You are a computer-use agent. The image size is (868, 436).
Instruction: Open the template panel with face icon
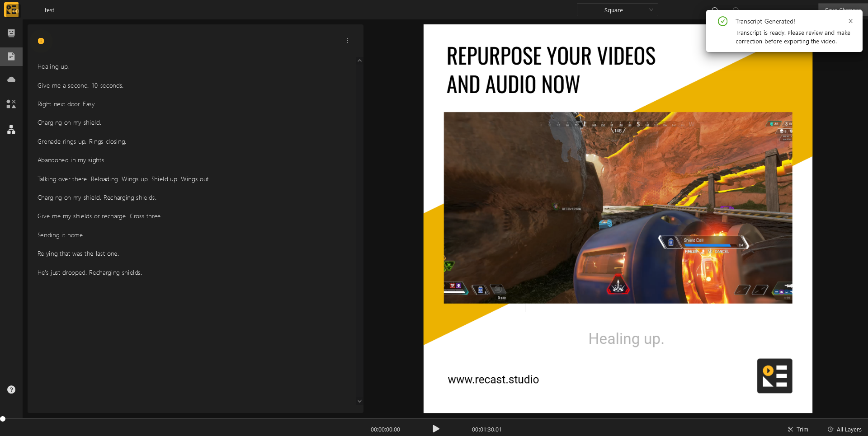pyautogui.click(x=11, y=33)
